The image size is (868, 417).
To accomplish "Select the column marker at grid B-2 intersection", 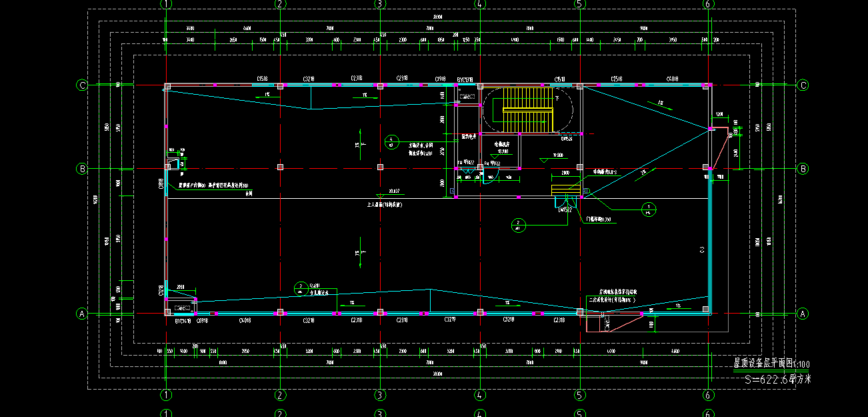I will (x=281, y=167).
